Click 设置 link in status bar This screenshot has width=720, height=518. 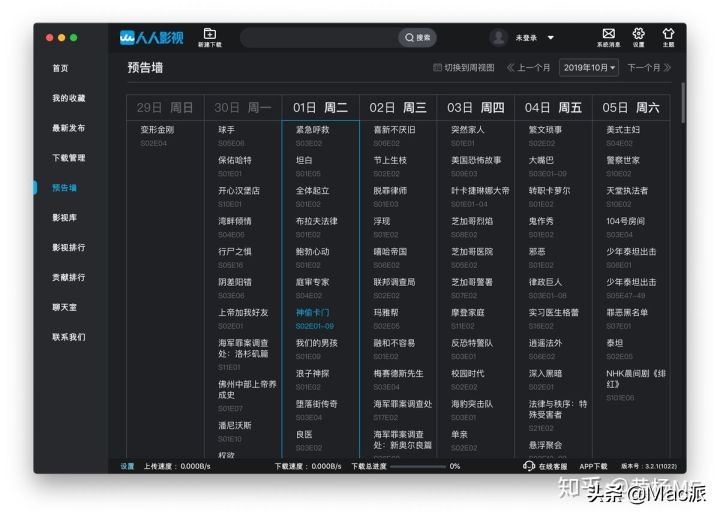(127, 466)
